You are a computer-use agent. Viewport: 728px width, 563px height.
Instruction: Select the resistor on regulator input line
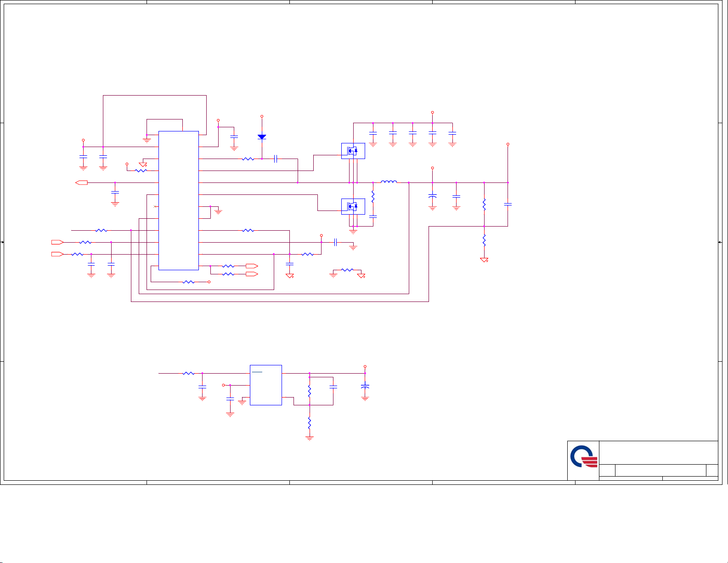[188, 373]
